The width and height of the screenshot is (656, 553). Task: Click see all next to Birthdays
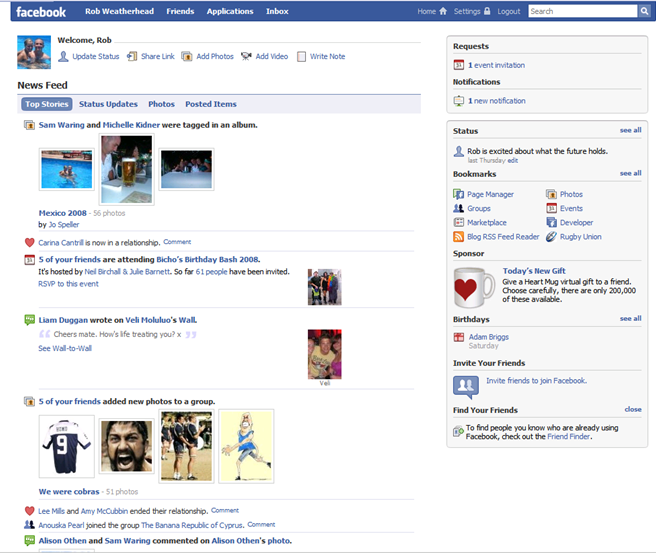click(x=630, y=319)
